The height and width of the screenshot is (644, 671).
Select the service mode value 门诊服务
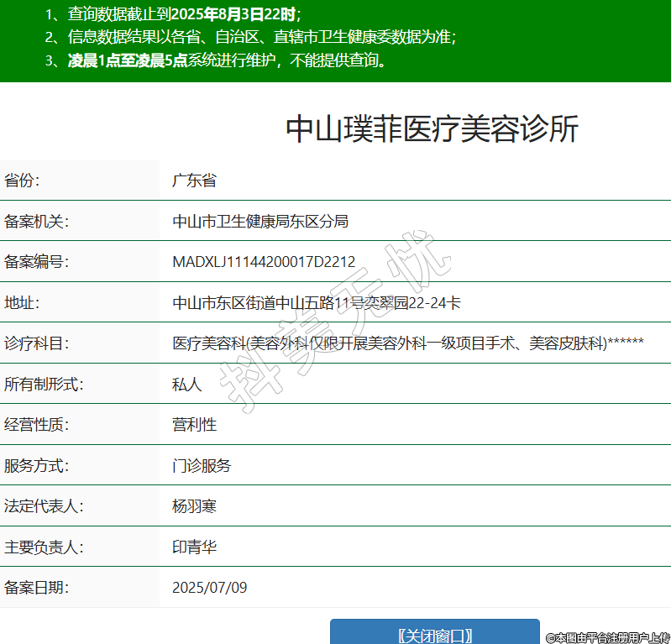[202, 465]
